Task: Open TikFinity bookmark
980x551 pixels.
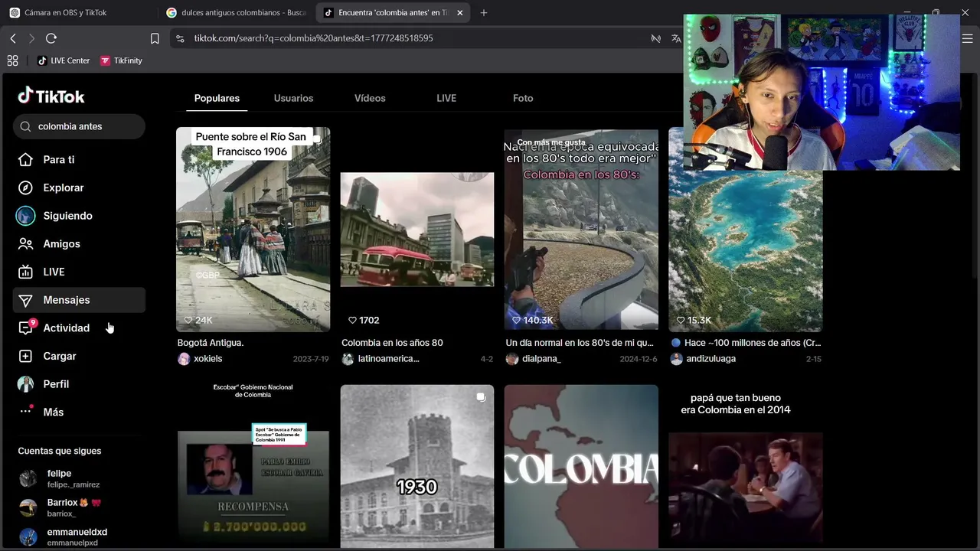Action: pos(121,60)
